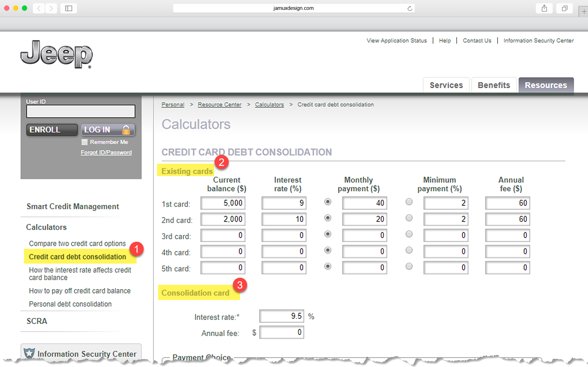The image size is (588, 367).
Task: Click the 1st card monthly payment field
Action: click(x=365, y=203)
